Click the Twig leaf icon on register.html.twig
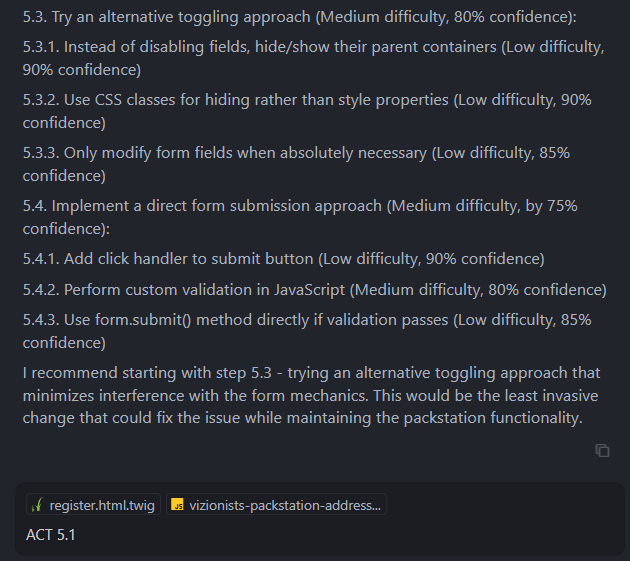Viewport: 630px width, 561px height. click(37, 505)
